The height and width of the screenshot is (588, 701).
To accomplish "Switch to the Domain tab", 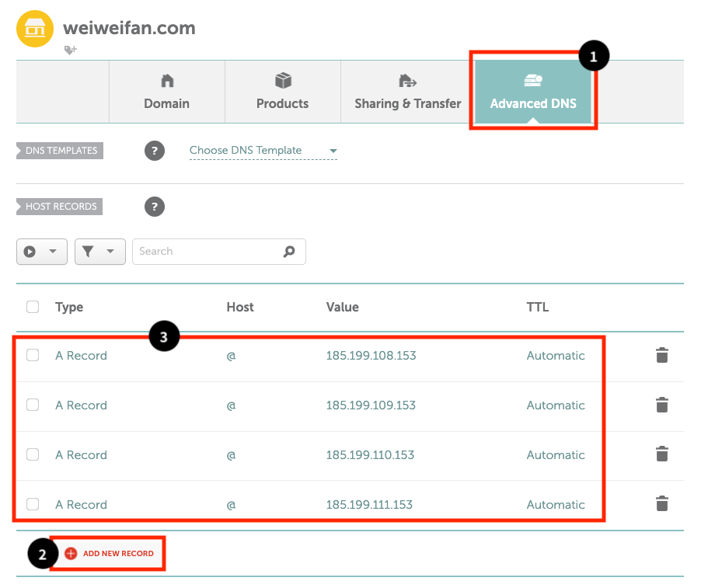I will click(166, 92).
